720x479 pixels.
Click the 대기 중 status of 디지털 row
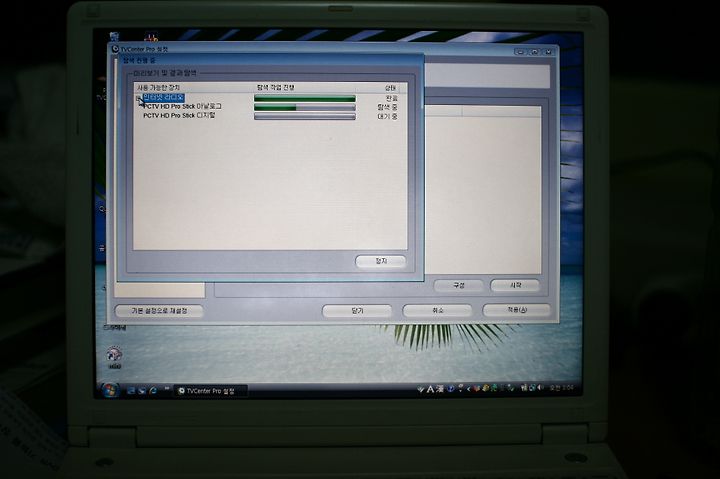[388, 117]
